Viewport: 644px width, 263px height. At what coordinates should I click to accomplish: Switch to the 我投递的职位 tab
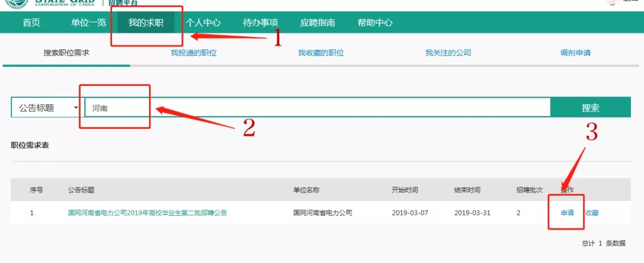(x=193, y=52)
